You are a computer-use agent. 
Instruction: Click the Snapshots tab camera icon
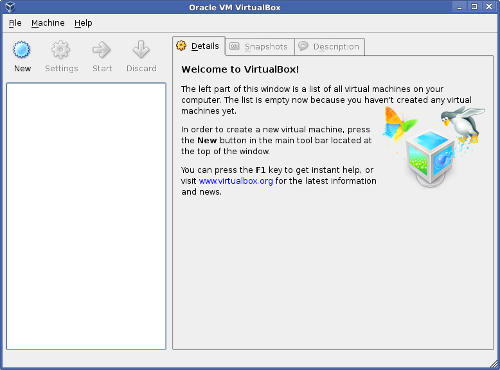click(x=234, y=46)
